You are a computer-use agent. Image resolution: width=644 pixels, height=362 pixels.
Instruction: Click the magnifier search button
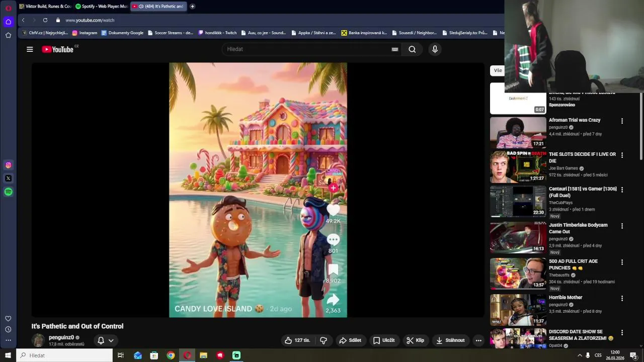(412, 49)
